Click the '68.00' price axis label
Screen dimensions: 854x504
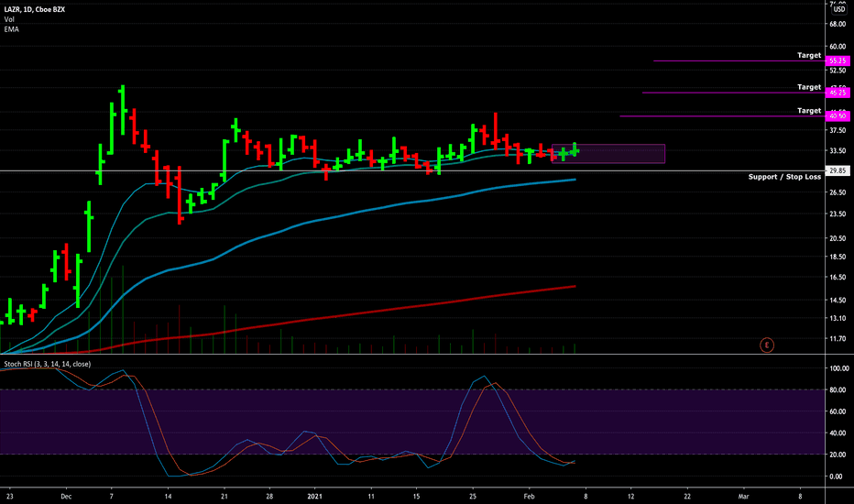tap(838, 25)
